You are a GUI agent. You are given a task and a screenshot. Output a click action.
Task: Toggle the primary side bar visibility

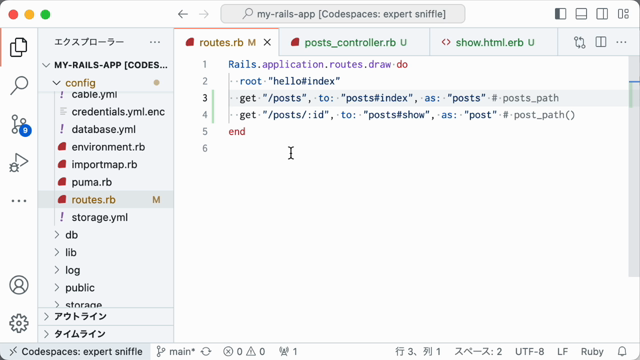[560, 14]
